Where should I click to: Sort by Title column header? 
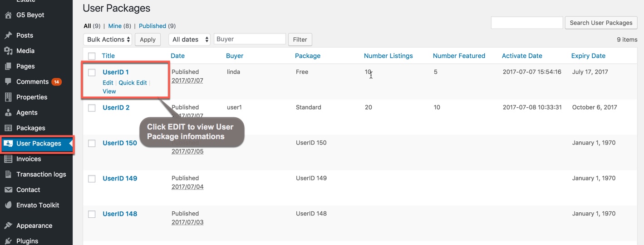point(108,56)
